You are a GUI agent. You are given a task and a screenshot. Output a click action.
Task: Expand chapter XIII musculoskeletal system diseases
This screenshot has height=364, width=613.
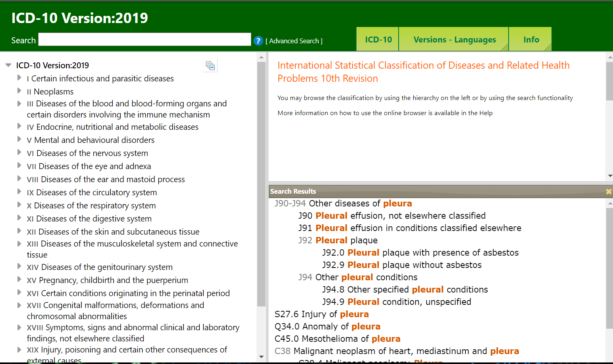[x=19, y=244]
